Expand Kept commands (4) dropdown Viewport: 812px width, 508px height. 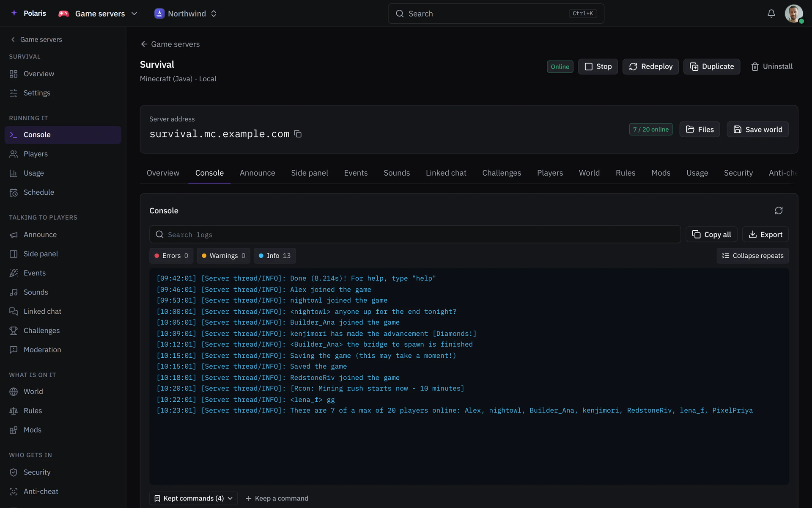tap(193, 498)
